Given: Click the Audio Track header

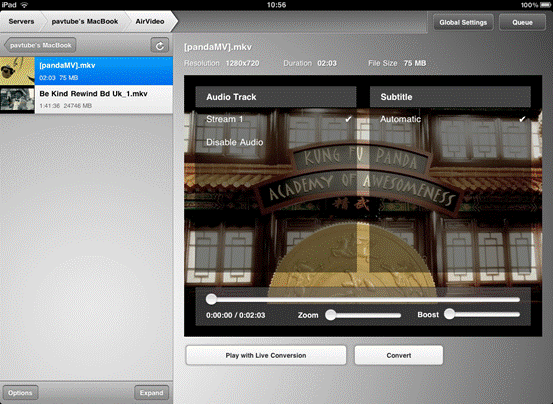Looking at the screenshot, I should click(x=276, y=97).
